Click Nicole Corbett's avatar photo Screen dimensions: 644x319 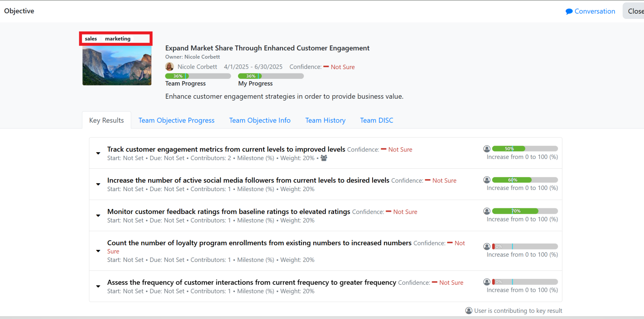point(170,67)
